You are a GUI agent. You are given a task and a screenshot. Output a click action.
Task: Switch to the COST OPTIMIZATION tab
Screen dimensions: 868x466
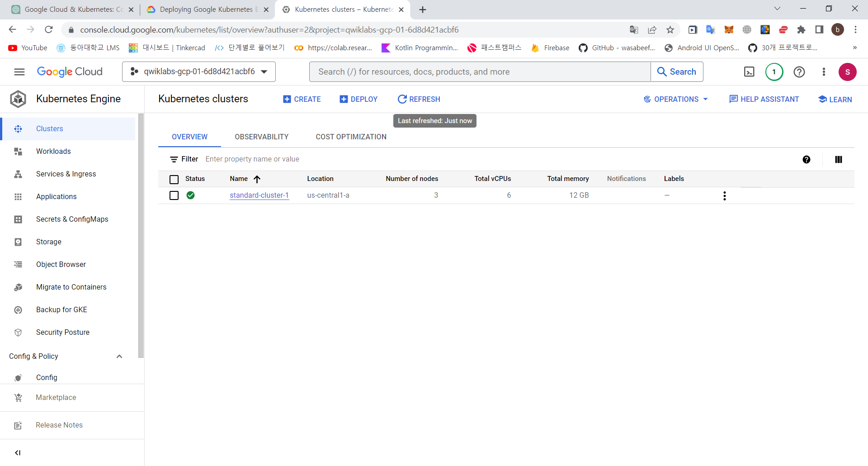click(351, 137)
